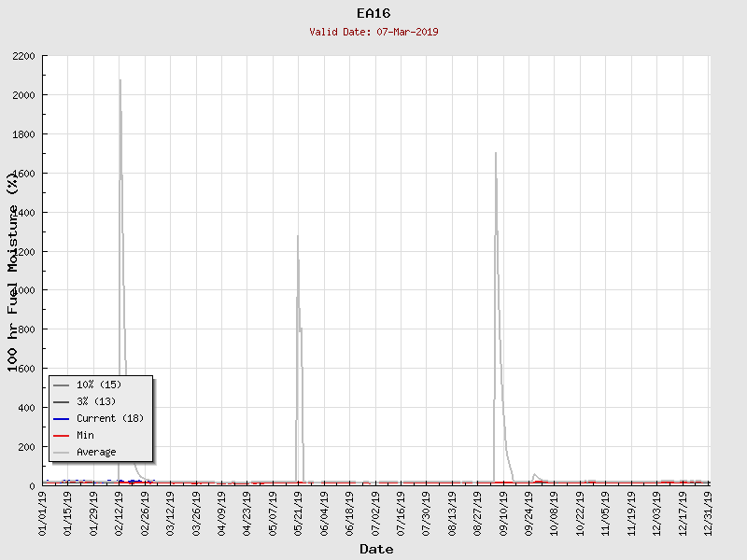
Task: Select the 3% (13) legend label
Action: pyautogui.click(x=96, y=401)
